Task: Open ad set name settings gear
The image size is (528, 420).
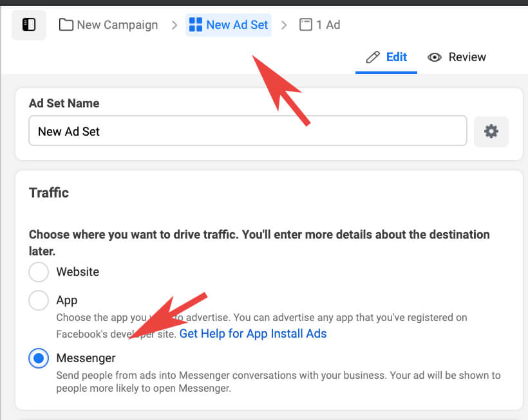Action: (491, 131)
